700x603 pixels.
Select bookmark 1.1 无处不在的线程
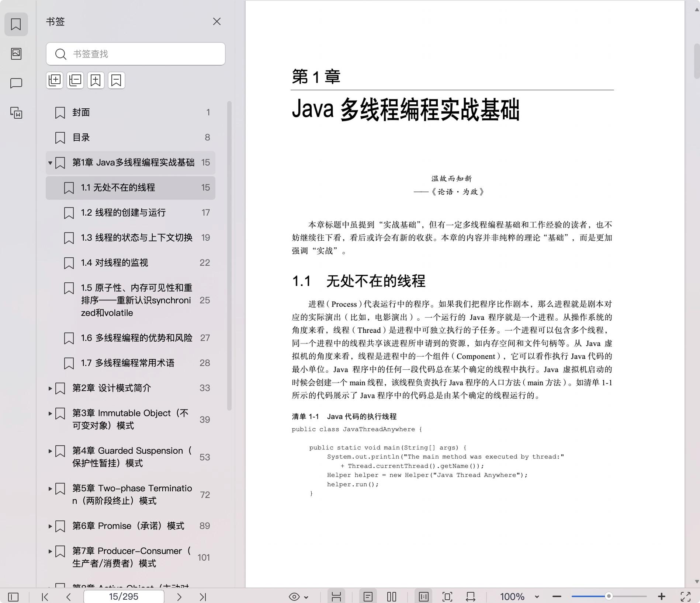click(131, 188)
